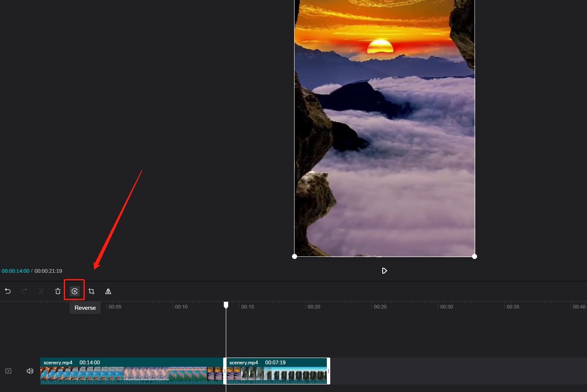
Task: Click the Undo icon
Action: 8,290
